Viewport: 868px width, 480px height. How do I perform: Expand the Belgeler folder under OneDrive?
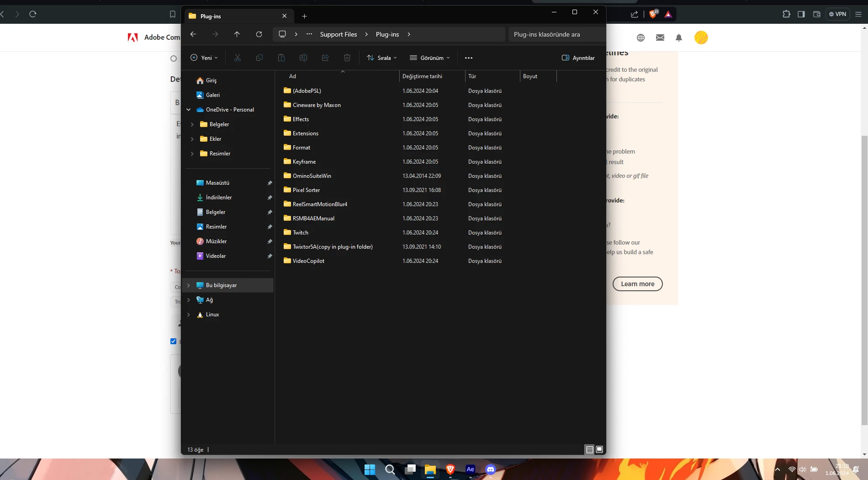click(192, 124)
